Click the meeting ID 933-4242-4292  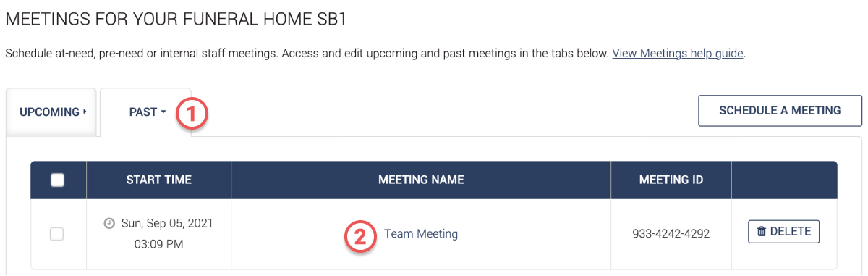671,234
